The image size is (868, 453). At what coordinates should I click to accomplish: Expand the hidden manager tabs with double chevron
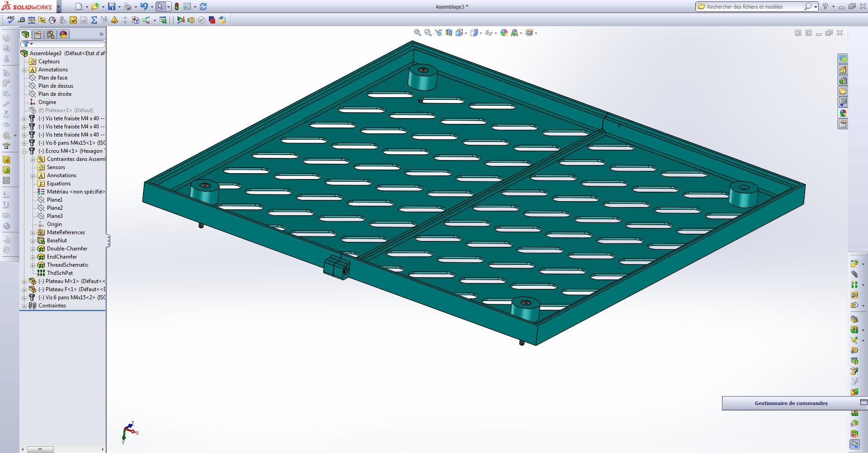[101, 34]
